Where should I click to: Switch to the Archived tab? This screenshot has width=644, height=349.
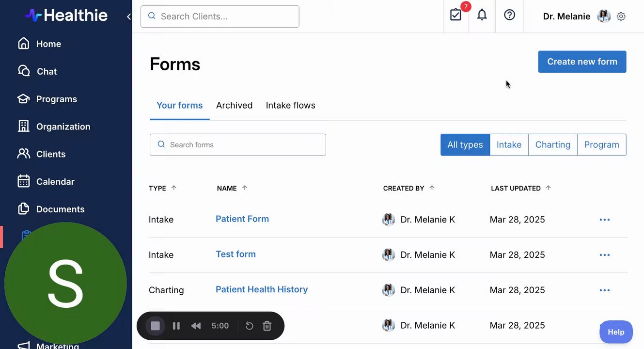point(234,105)
